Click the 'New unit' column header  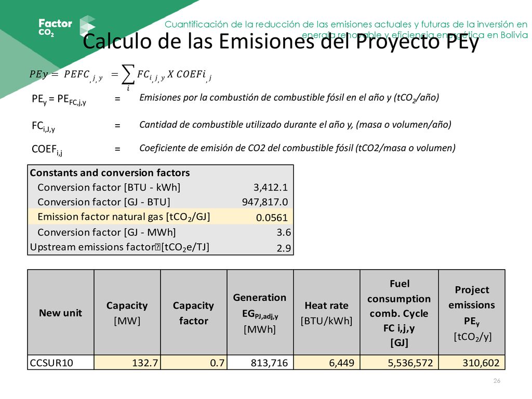coord(60,313)
